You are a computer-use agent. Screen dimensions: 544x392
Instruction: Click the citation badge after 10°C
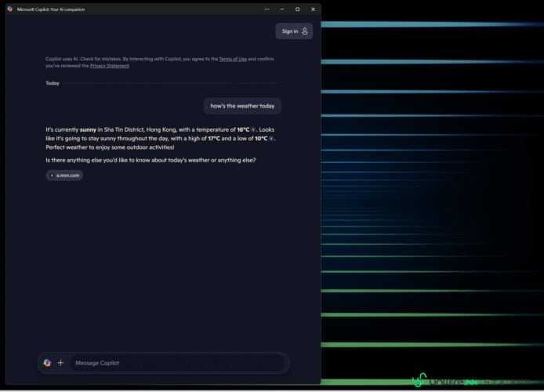(271, 139)
